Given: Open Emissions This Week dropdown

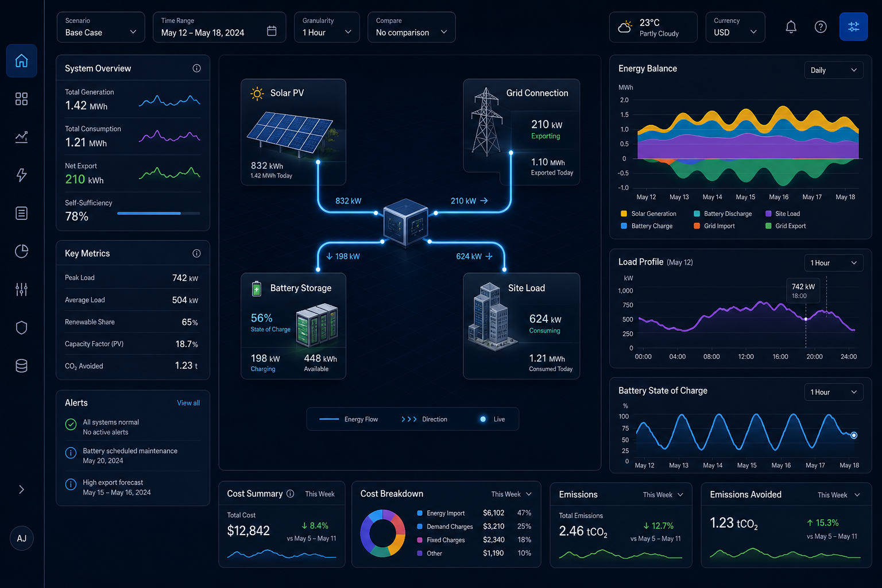Looking at the screenshot, I should pyautogui.click(x=663, y=494).
